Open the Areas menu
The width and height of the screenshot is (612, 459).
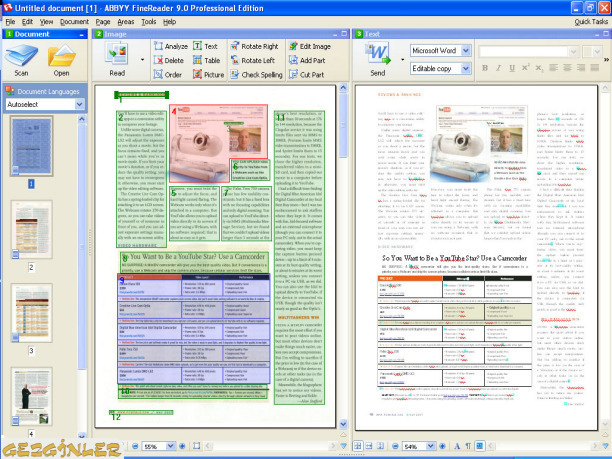[126, 22]
